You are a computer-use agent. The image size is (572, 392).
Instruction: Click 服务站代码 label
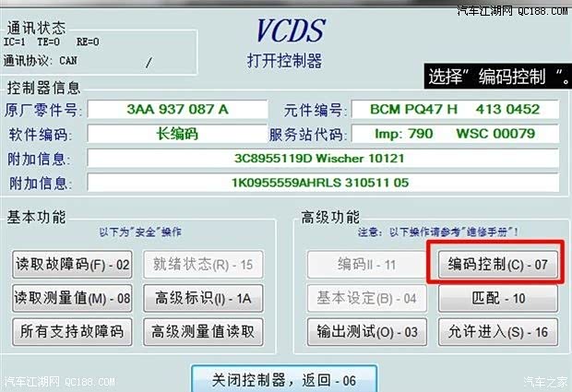point(307,135)
